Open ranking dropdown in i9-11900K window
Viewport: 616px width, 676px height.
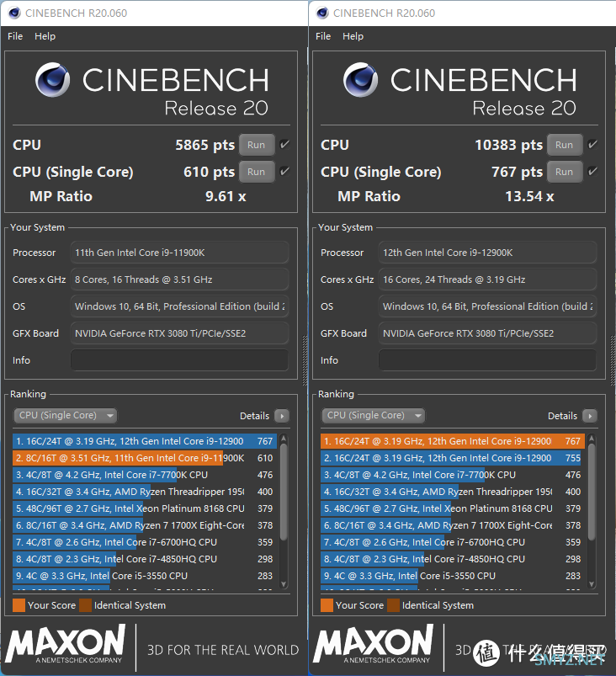click(x=65, y=416)
